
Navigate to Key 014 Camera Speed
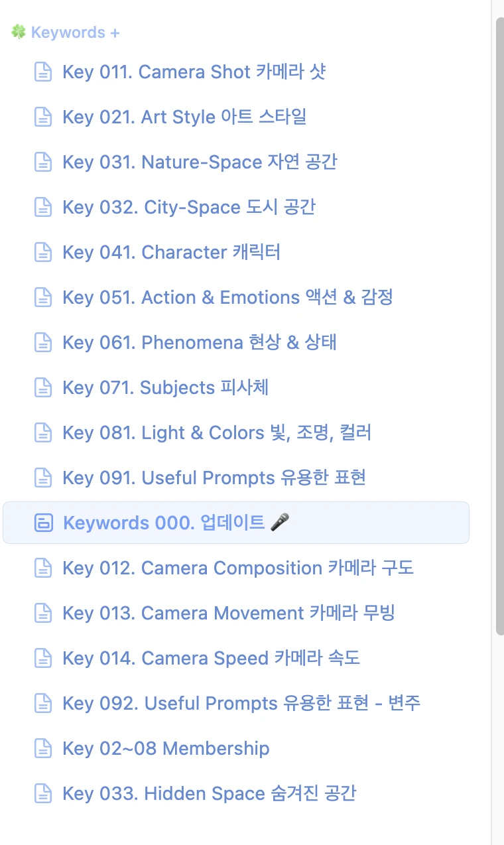[x=212, y=658]
